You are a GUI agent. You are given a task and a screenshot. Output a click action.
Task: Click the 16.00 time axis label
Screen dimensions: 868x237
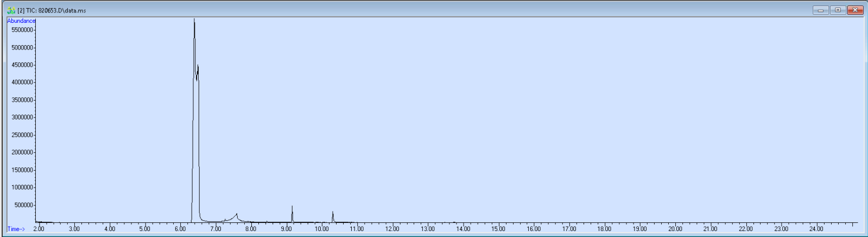[x=534, y=229]
